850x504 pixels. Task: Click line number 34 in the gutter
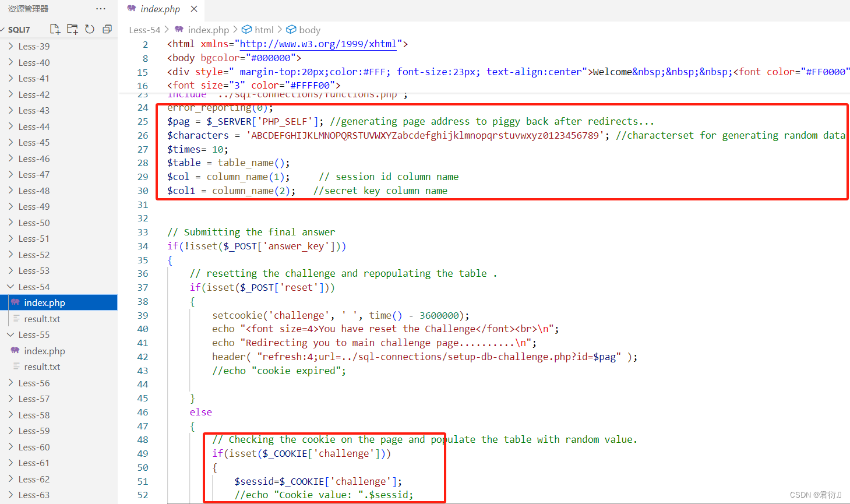[x=143, y=246]
